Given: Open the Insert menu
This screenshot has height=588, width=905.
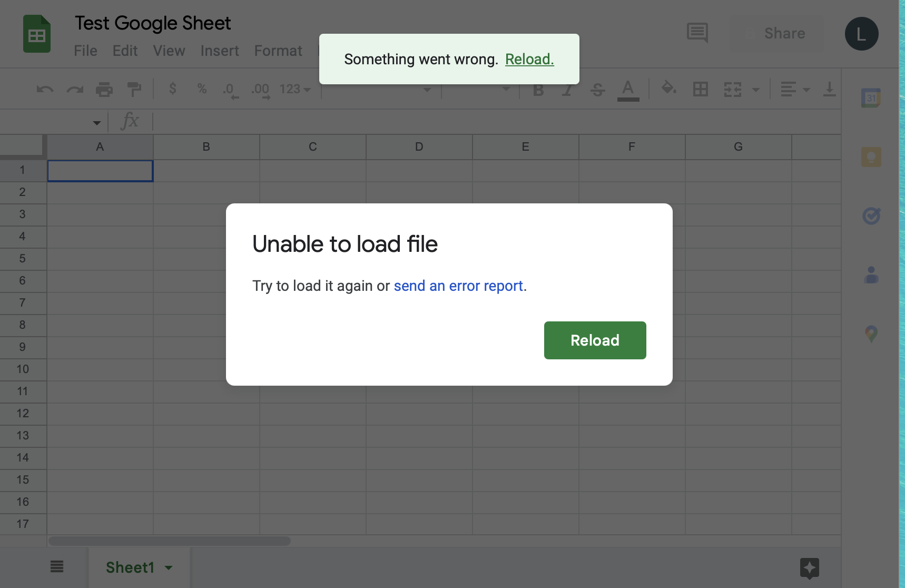Looking at the screenshot, I should pos(219,51).
